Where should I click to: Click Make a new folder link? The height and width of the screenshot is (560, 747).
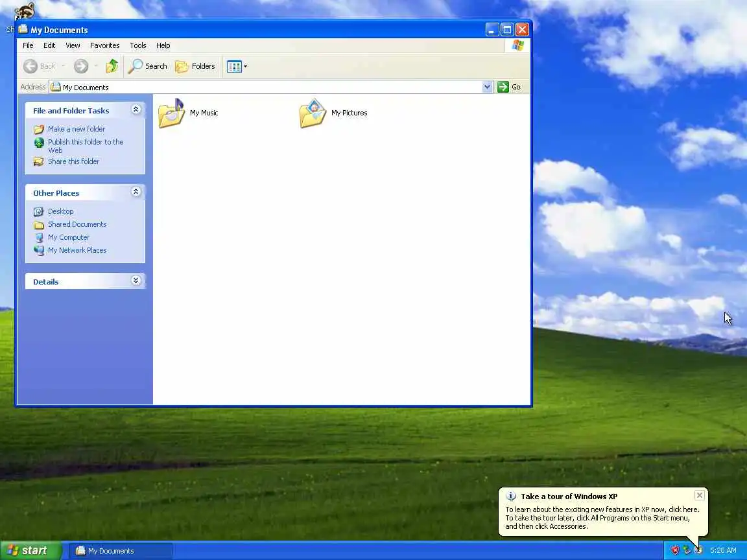77,129
